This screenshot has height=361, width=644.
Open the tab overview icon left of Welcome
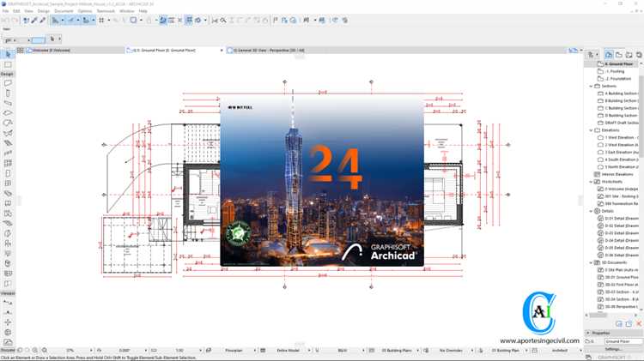[x=20, y=50]
